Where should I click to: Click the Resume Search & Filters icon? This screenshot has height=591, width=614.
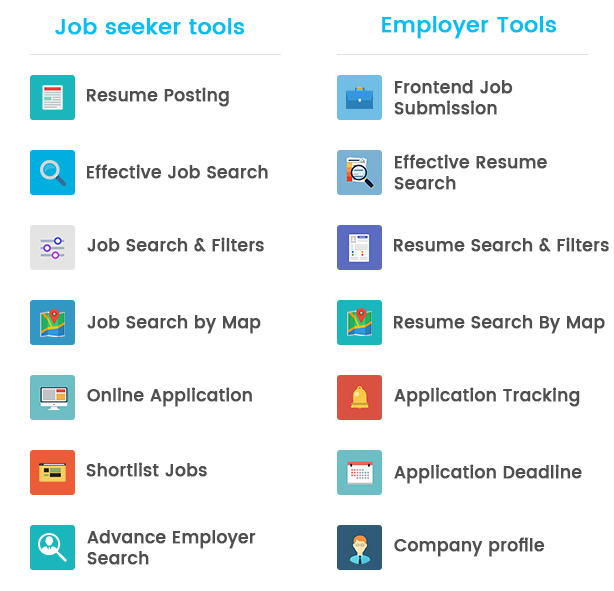click(359, 247)
